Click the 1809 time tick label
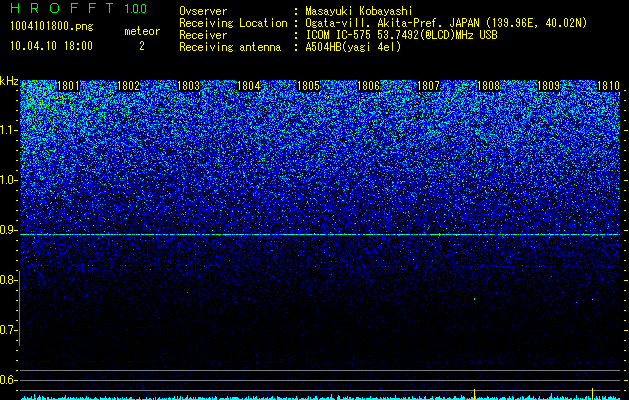Viewport: 629px width, 400px height. click(548, 86)
